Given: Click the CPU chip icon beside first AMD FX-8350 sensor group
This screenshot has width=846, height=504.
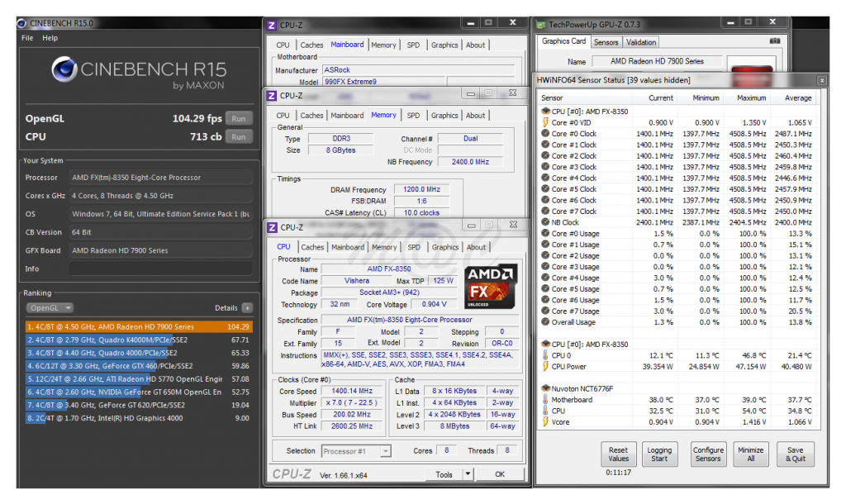Looking at the screenshot, I should tap(545, 112).
